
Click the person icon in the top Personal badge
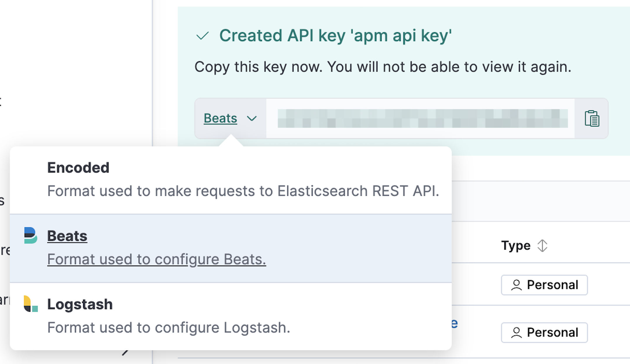(517, 285)
